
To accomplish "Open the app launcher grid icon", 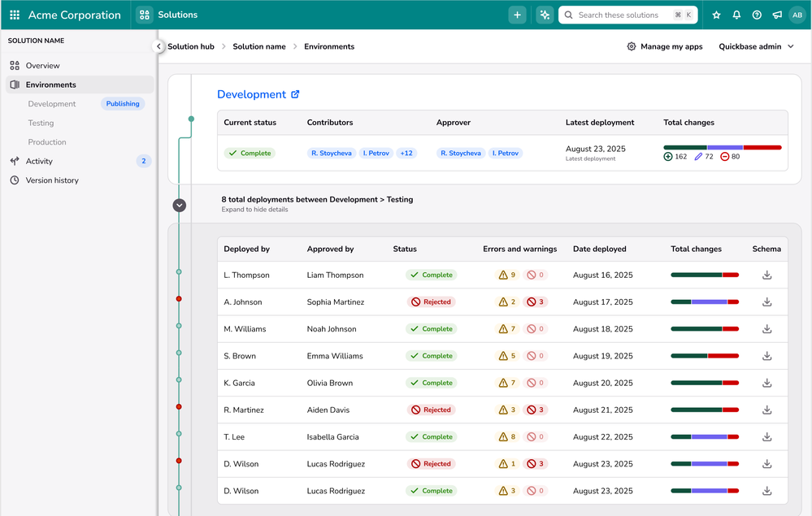I will point(15,15).
